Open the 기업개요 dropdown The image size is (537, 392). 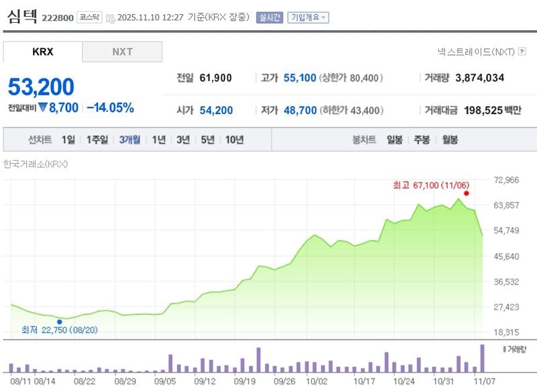click(308, 16)
